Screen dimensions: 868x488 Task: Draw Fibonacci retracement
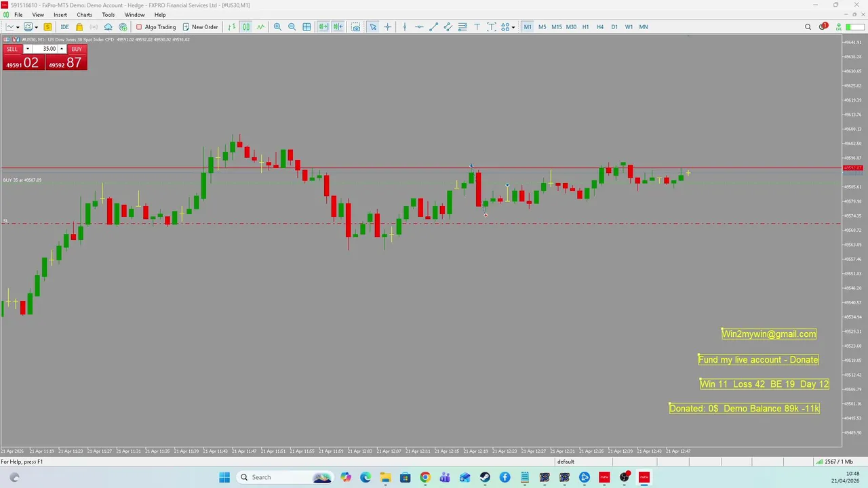[462, 27]
